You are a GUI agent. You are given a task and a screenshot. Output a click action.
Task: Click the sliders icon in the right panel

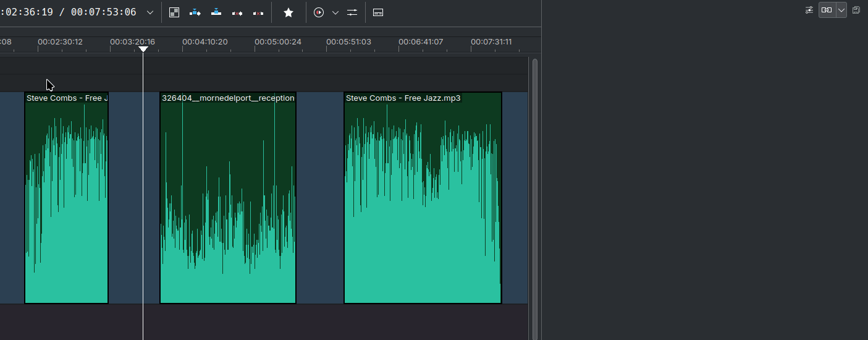click(809, 10)
